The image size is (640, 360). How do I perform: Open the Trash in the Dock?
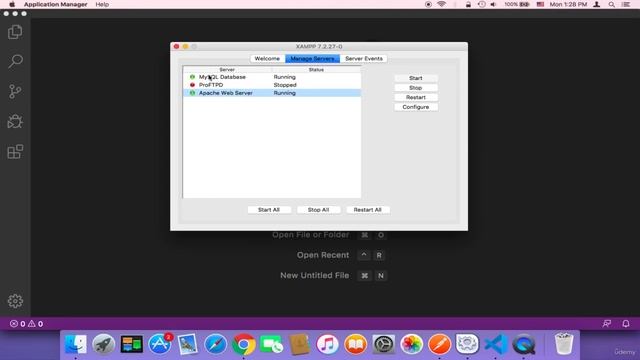[x=564, y=344]
